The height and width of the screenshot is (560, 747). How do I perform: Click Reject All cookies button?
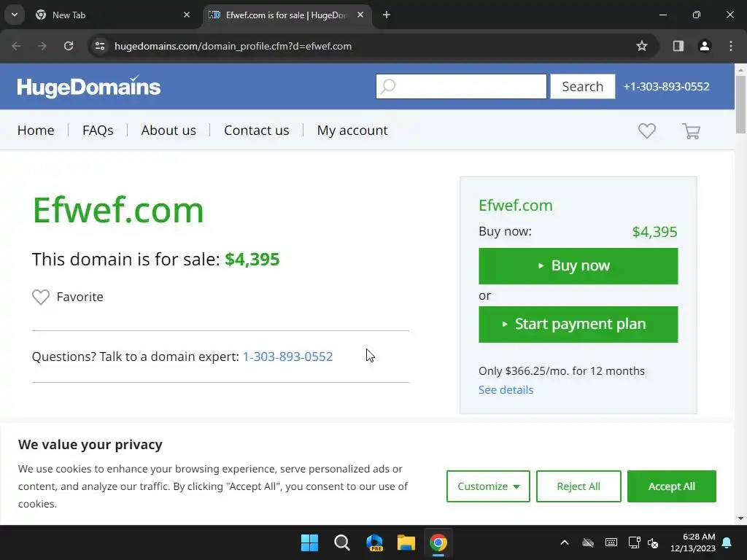pos(578,486)
